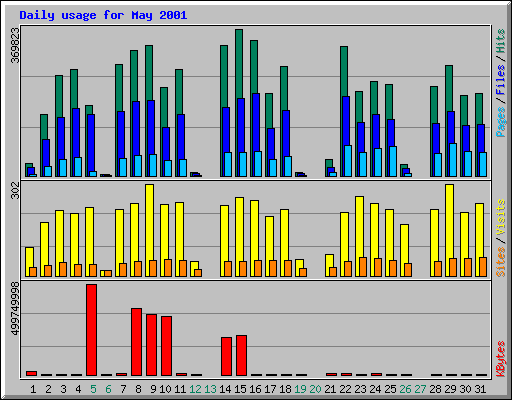
Task: Click the 369823 hits axis value
Action: pos(15,45)
